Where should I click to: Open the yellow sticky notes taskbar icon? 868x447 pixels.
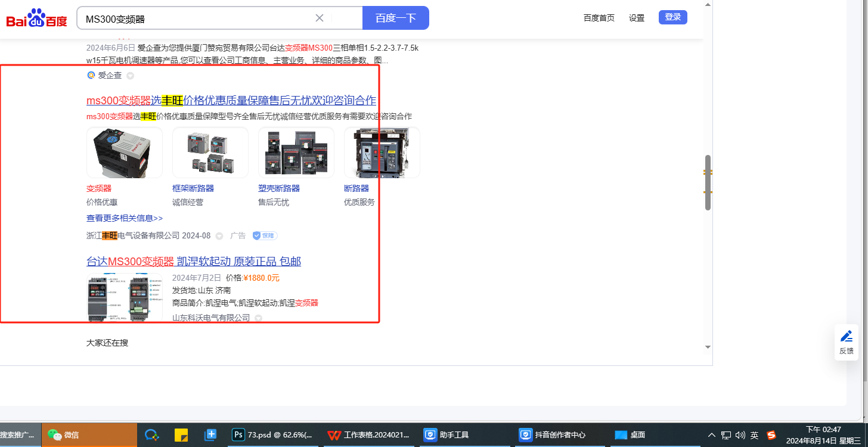181,435
